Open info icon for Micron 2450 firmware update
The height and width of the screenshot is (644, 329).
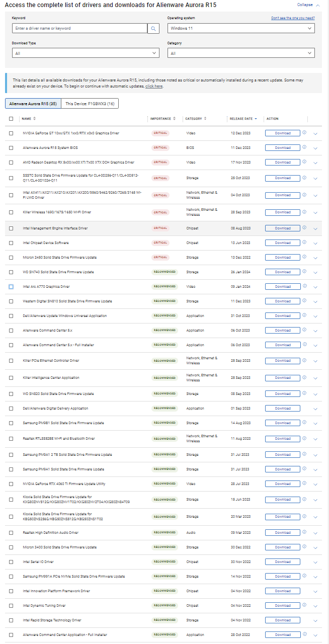304,257
